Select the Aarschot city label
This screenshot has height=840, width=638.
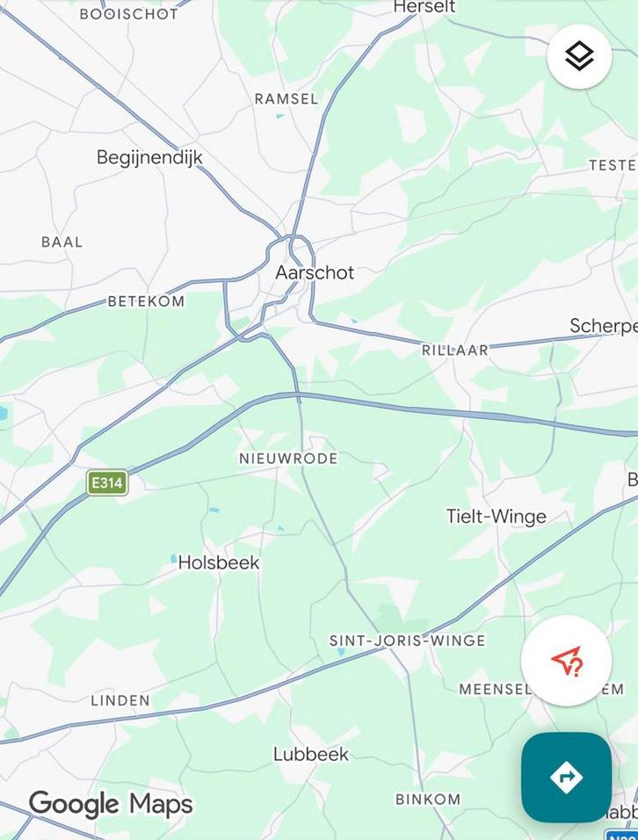(315, 272)
